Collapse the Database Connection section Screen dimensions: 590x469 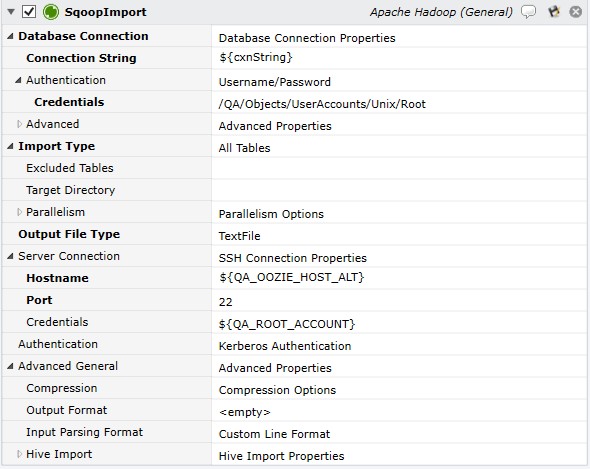[x=11, y=36]
